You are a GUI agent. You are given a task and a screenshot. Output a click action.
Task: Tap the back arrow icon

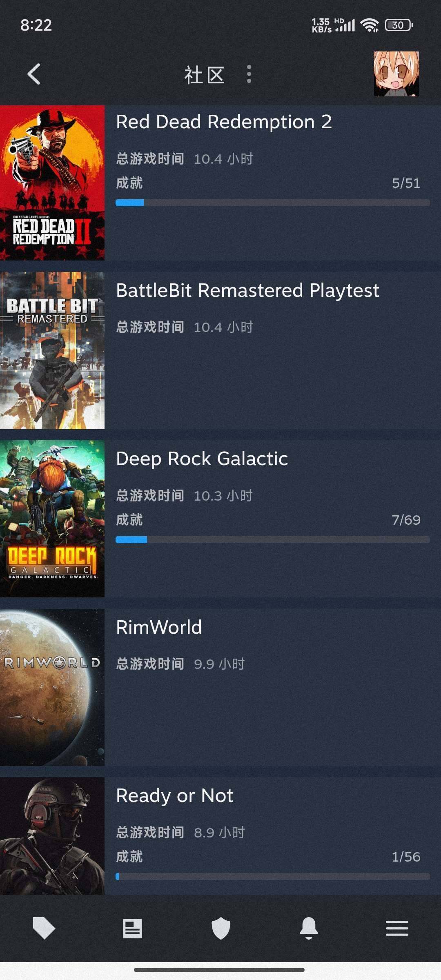34,74
